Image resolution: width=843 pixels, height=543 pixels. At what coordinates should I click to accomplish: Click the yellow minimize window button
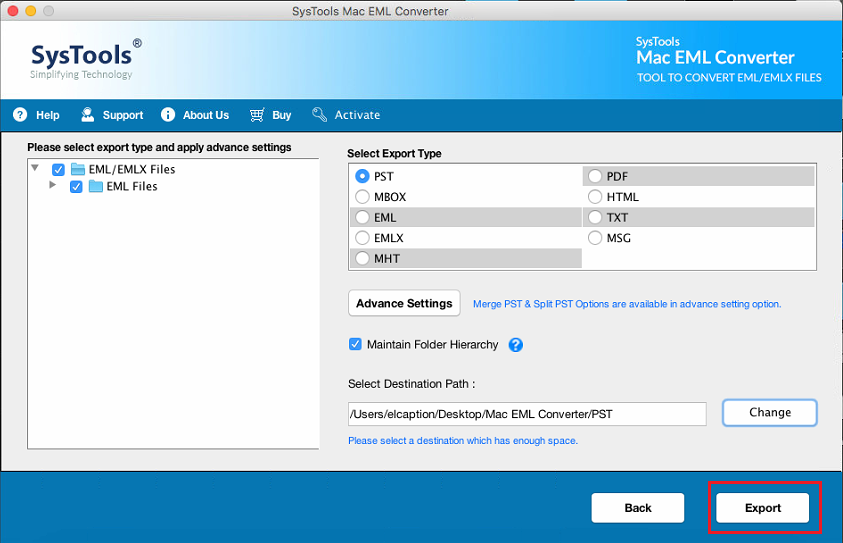click(31, 11)
